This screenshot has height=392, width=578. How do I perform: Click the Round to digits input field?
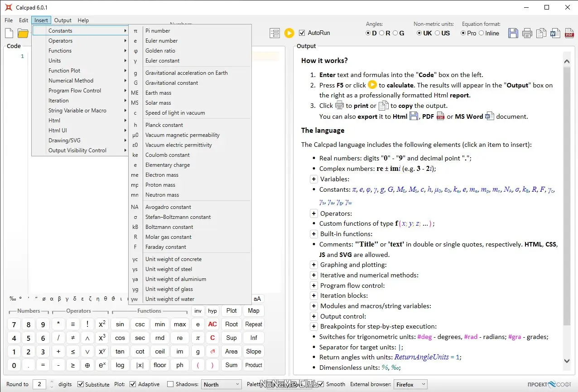click(x=39, y=384)
